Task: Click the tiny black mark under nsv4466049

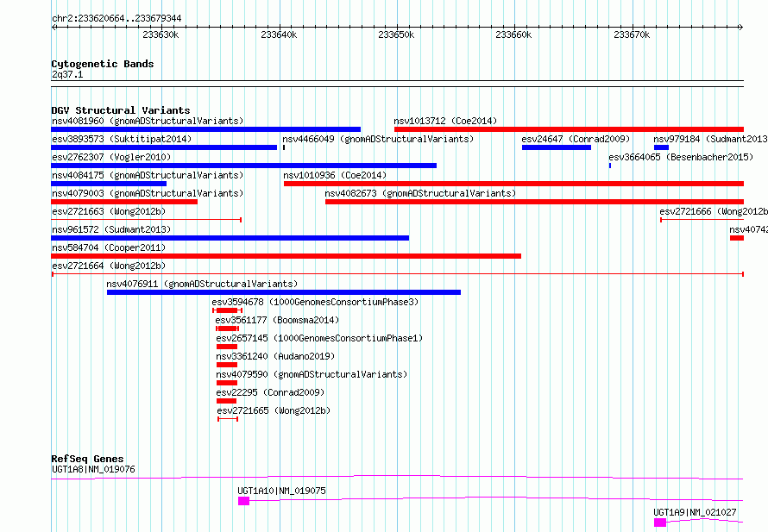Action: pos(284,147)
